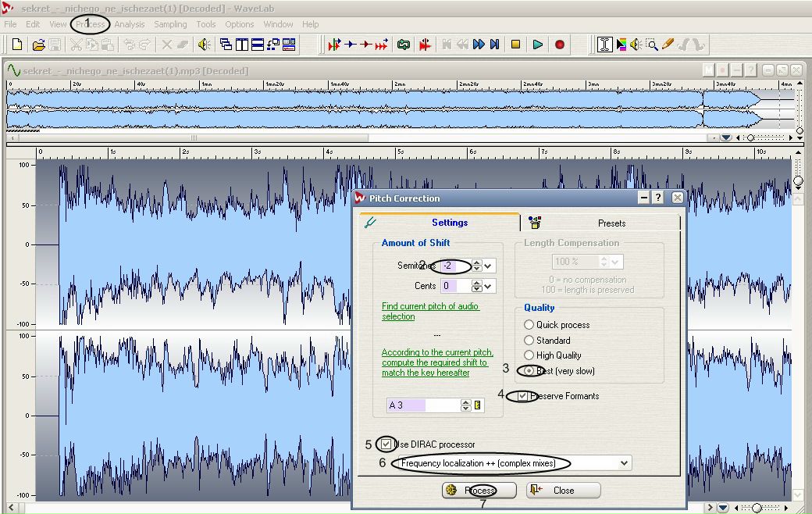
Task: Open a file with the folder icon
Action: pyautogui.click(x=38, y=45)
